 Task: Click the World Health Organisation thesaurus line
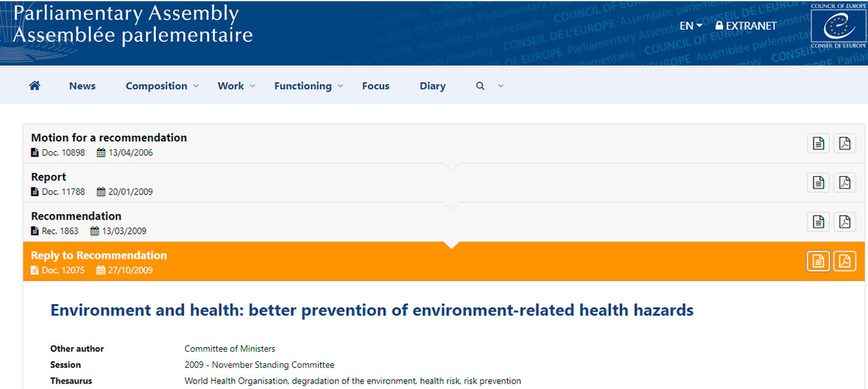(x=353, y=381)
